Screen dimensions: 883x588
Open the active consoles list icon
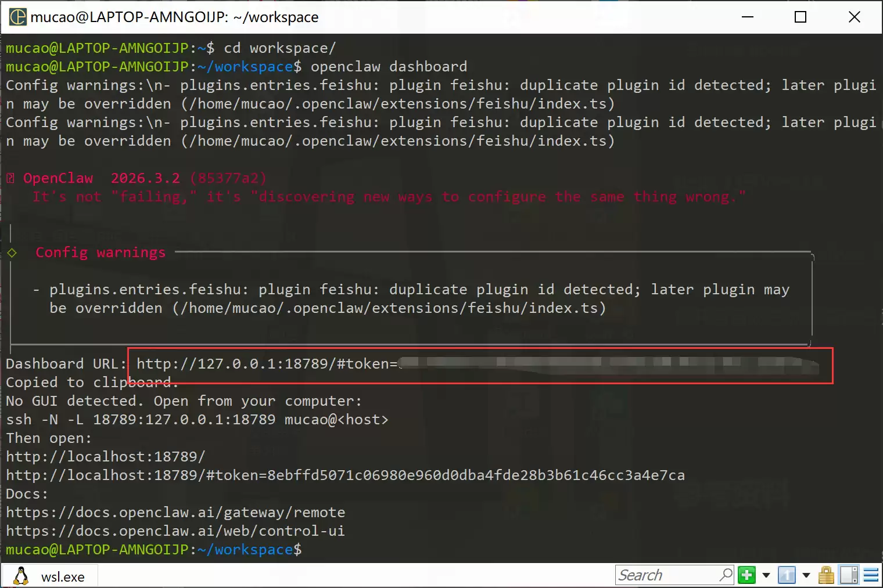tap(787, 575)
